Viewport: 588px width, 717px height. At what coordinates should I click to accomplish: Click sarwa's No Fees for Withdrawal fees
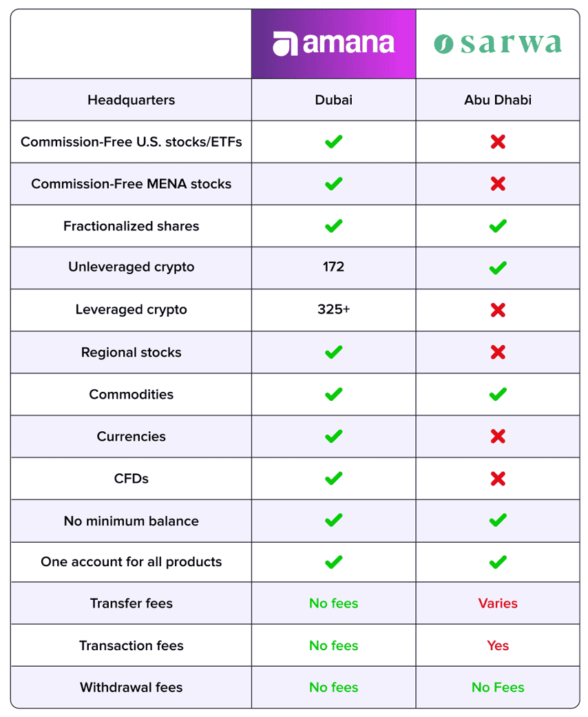[x=498, y=687]
